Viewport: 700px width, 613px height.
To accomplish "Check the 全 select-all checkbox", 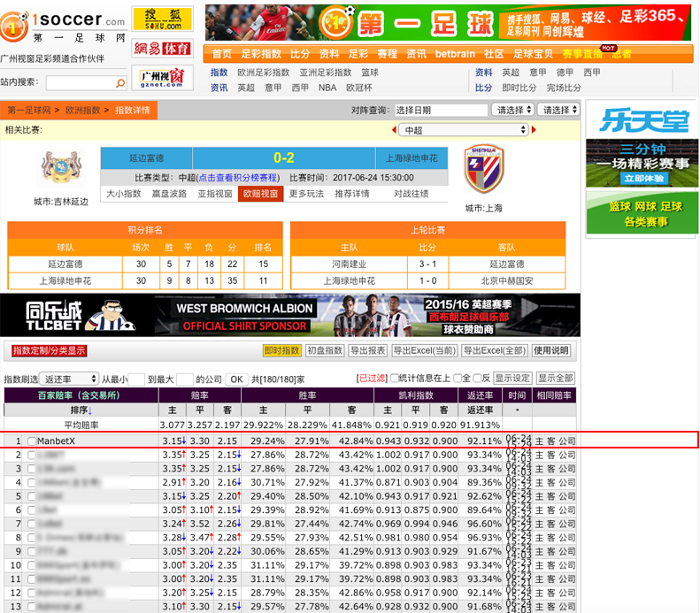I will (456, 379).
